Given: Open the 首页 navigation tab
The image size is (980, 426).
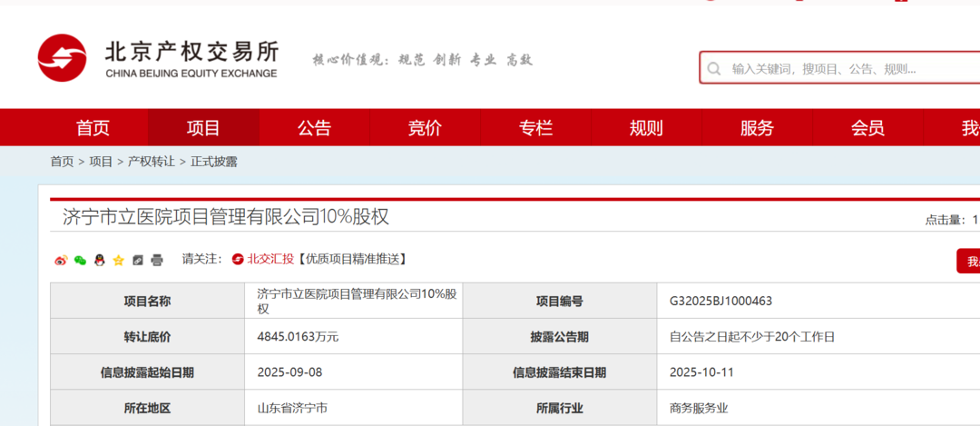Looking at the screenshot, I should click(93, 127).
